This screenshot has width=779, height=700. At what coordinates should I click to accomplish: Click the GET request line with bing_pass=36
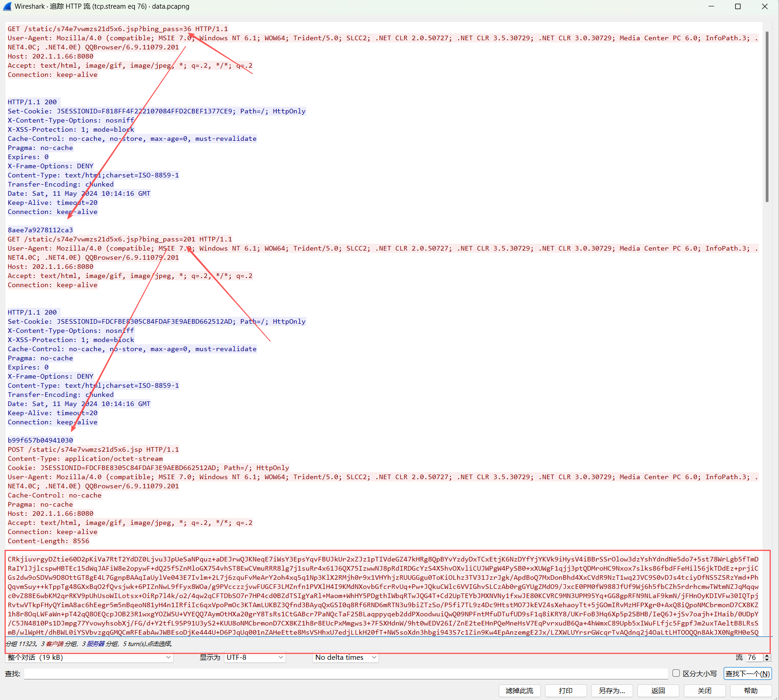coord(117,29)
